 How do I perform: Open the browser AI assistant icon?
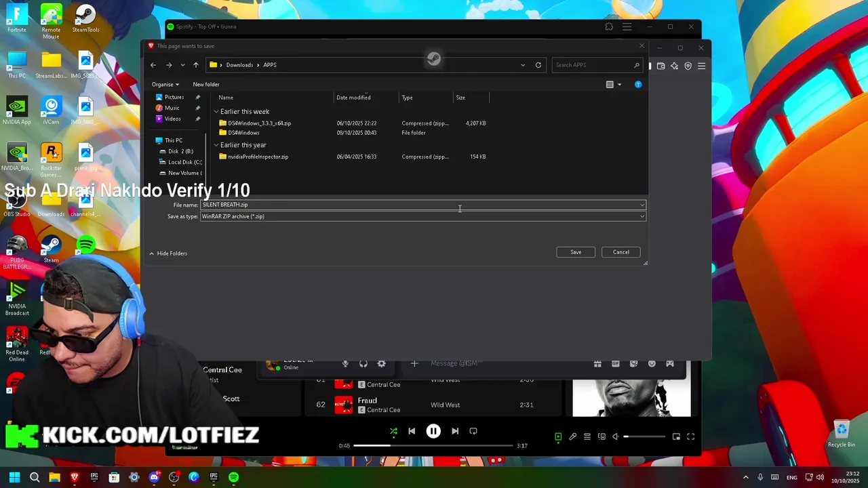[674, 66]
